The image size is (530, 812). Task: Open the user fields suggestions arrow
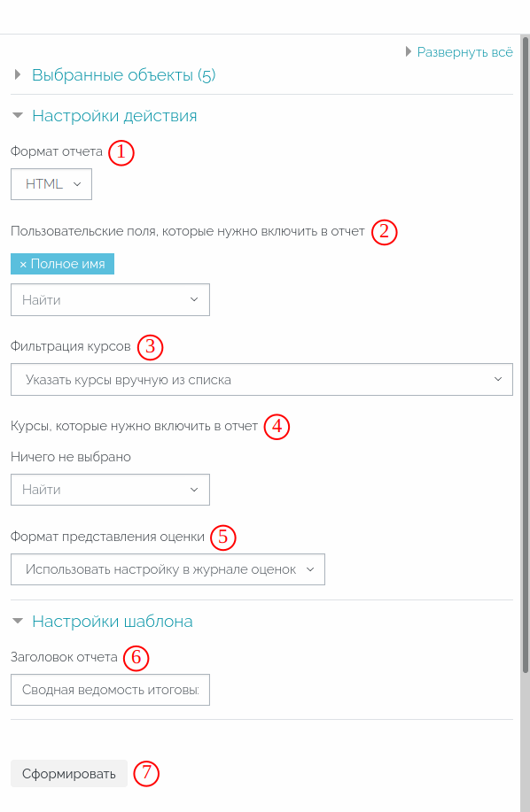194,300
